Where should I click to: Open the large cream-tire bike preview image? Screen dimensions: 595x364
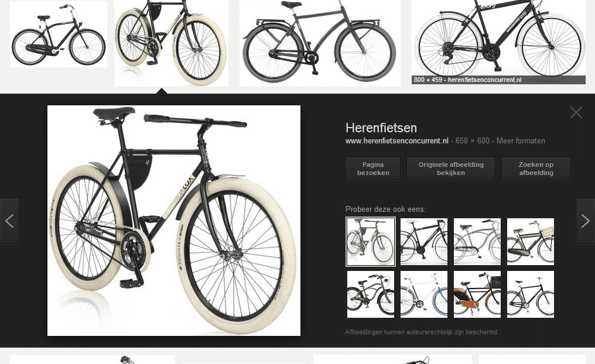(174, 221)
